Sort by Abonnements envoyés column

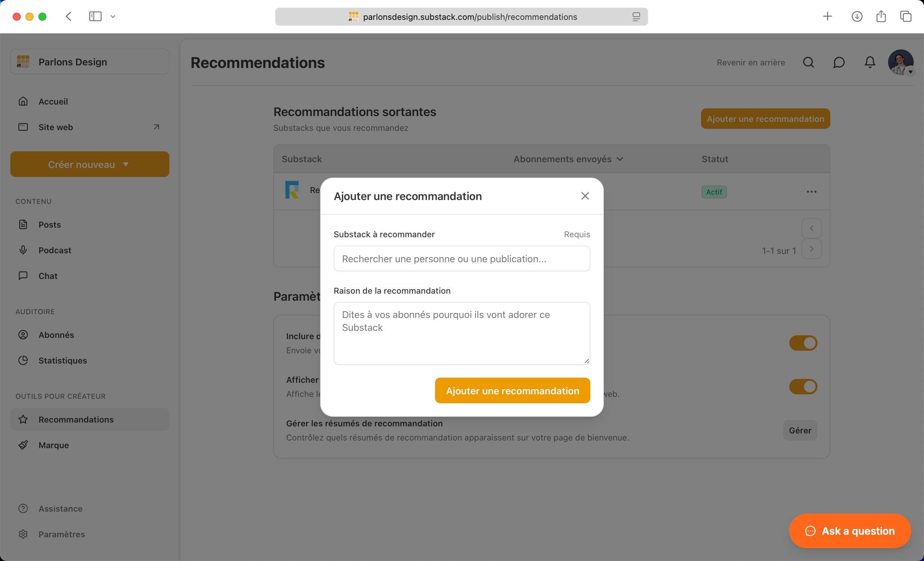click(568, 159)
